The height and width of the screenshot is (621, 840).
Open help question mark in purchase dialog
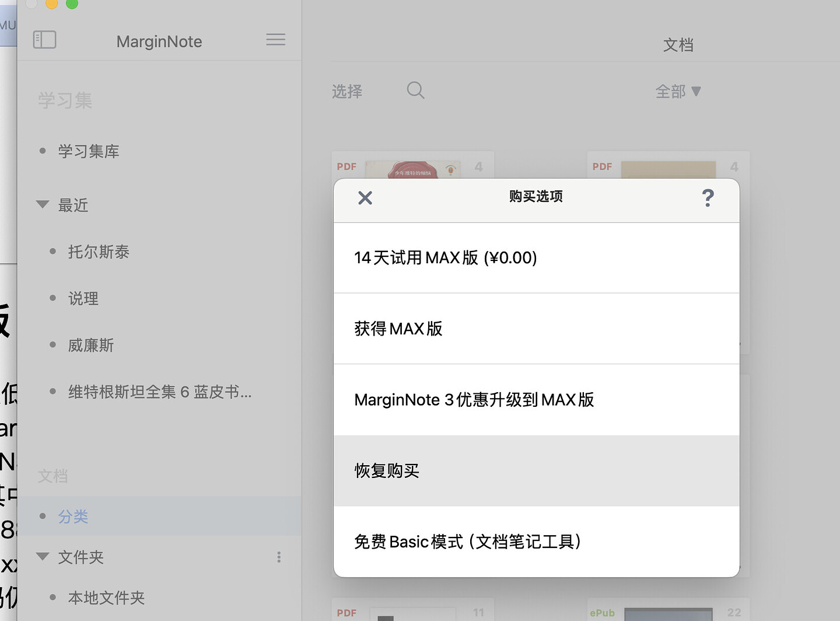pyautogui.click(x=708, y=198)
